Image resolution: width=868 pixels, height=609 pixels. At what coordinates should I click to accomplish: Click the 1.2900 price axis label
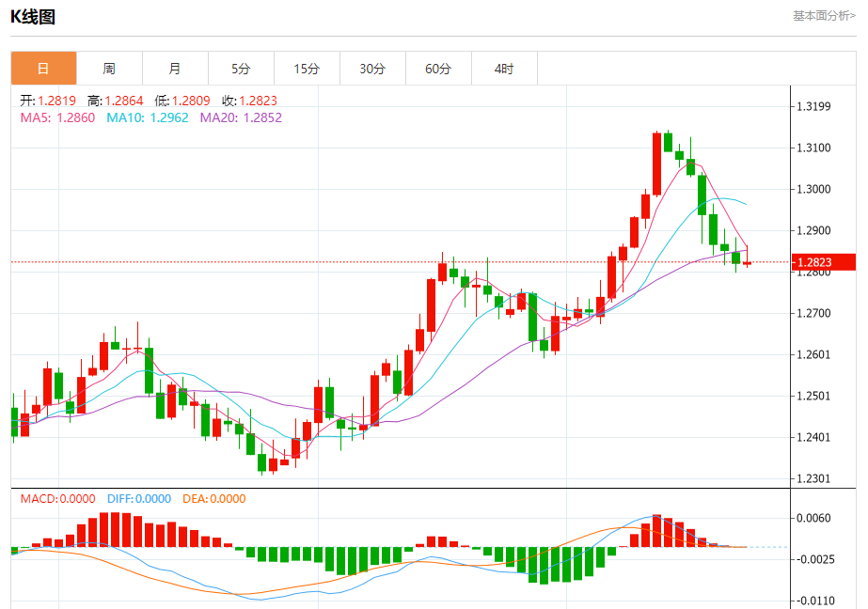813,230
